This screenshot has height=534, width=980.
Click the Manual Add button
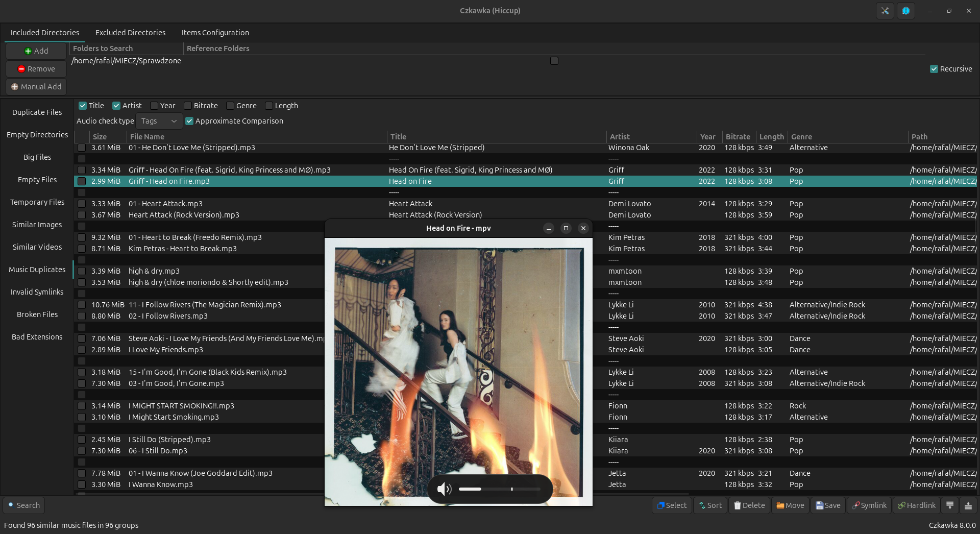(x=36, y=87)
